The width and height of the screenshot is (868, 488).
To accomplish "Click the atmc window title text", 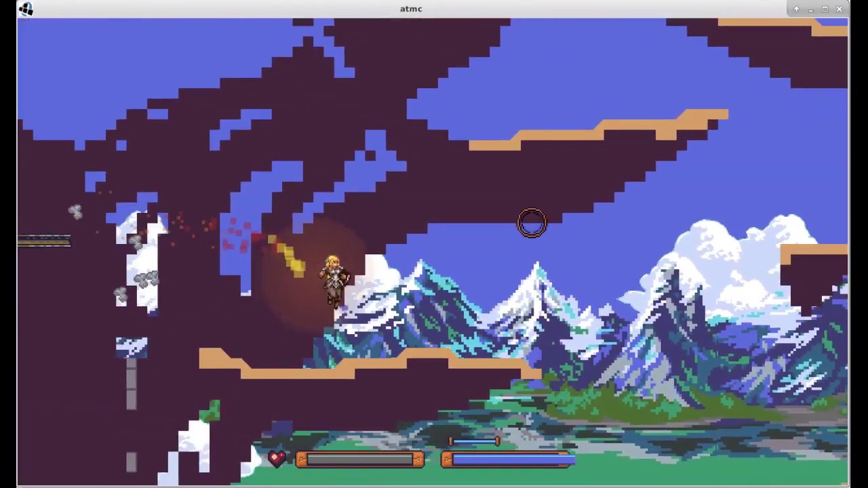I will tap(411, 9).
